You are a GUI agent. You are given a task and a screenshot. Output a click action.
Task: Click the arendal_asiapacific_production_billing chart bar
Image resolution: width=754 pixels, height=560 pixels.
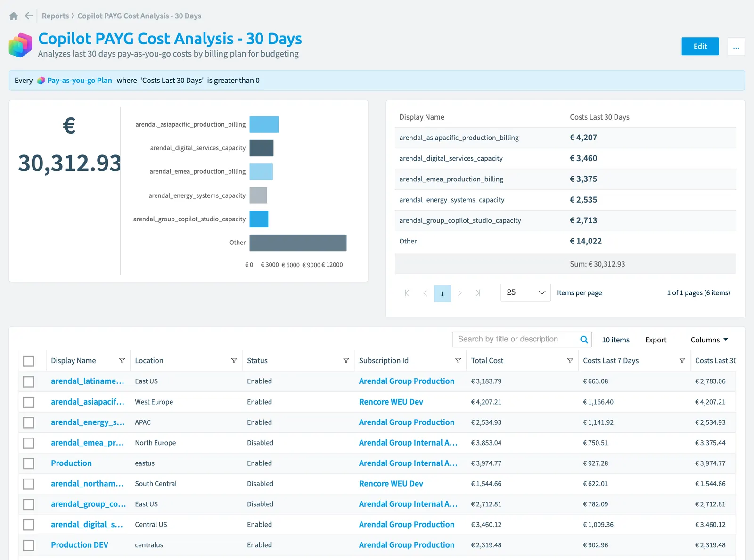(x=264, y=124)
